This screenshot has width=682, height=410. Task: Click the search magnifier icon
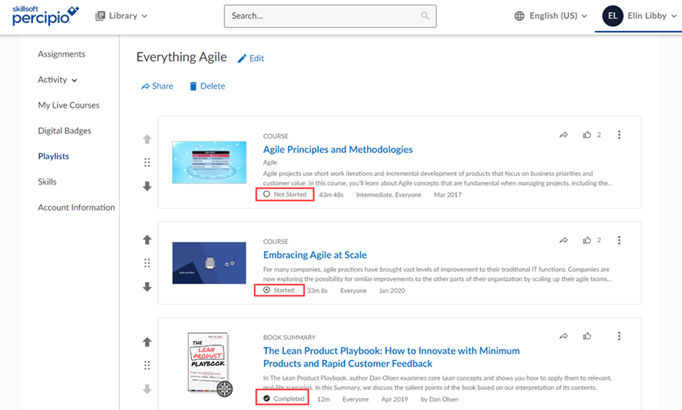(x=425, y=16)
